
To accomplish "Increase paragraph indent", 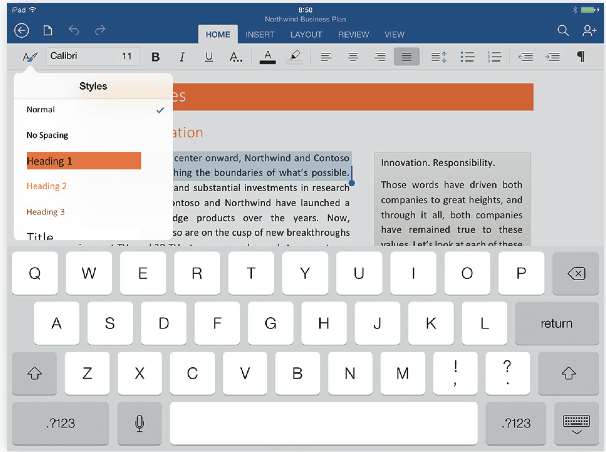I will [553, 57].
